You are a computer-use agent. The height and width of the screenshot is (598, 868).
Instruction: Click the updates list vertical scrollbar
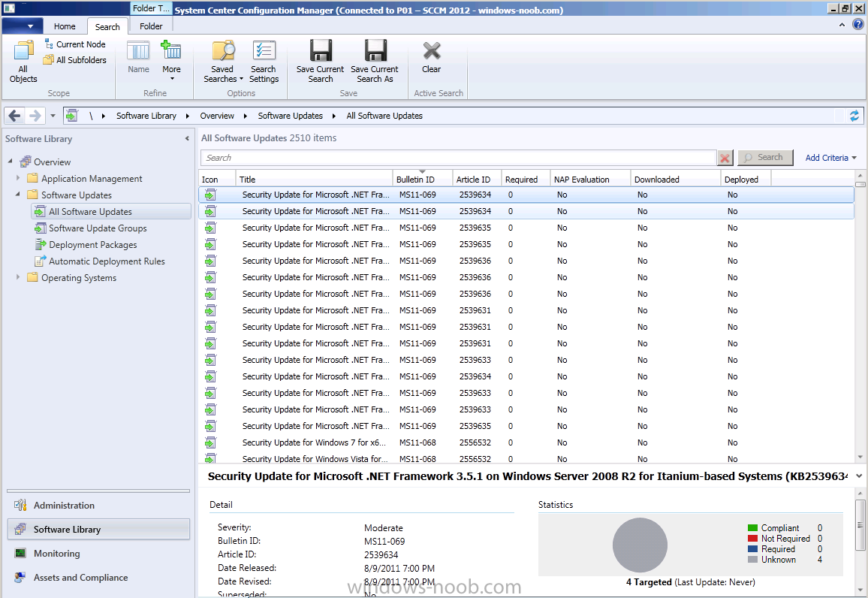860,317
